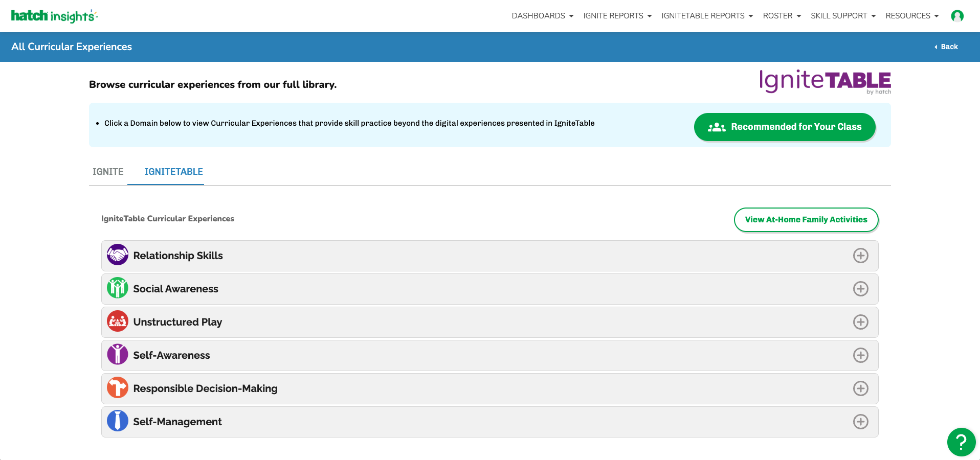Click View At-Home Family Activities button
Image resolution: width=980 pixels, height=460 pixels.
pos(806,220)
